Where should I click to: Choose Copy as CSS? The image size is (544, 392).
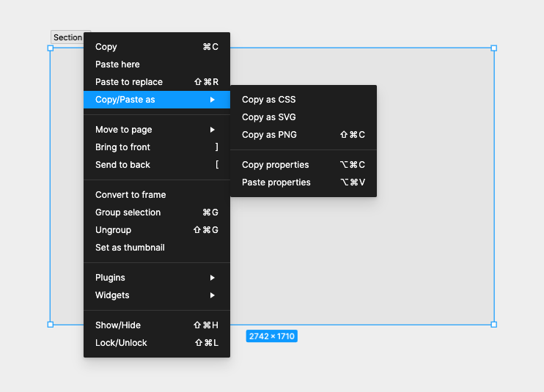coord(304,100)
